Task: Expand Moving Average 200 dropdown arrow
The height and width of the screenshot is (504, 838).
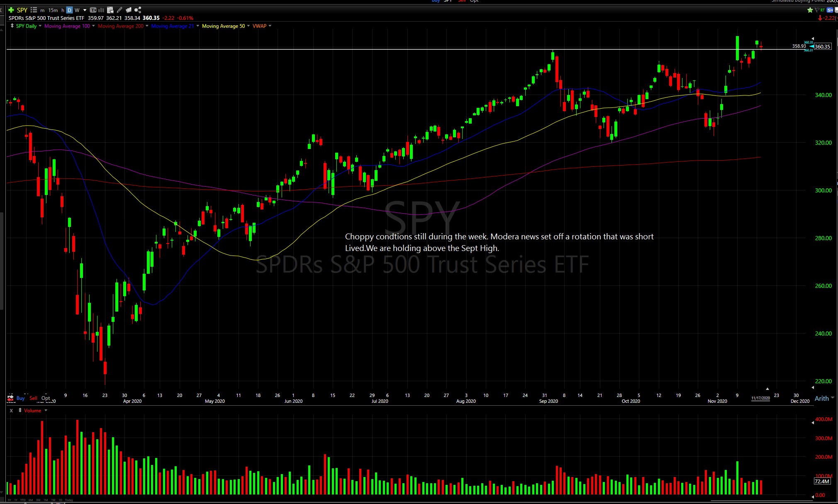Action: point(147,26)
